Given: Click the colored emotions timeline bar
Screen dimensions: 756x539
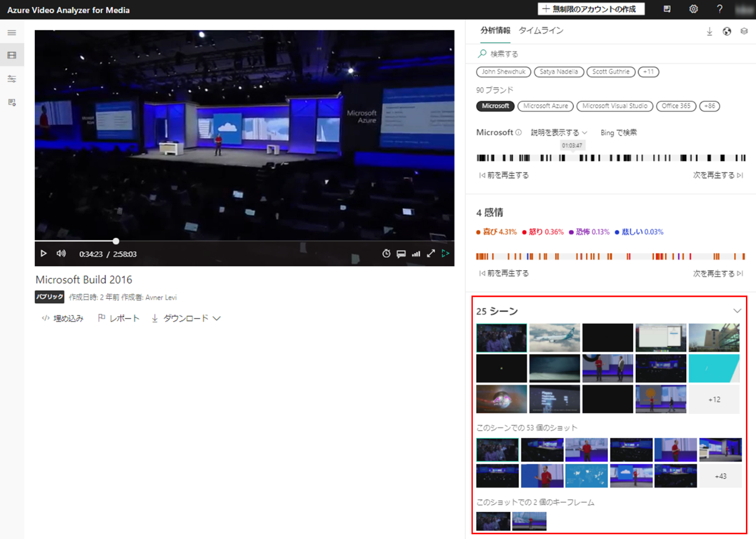Looking at the screenshot, I should [611, 256].
